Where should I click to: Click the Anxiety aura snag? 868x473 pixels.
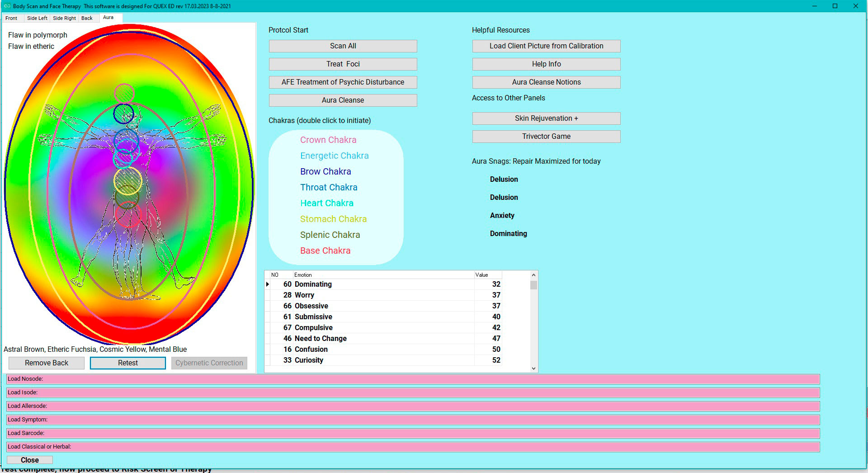502,216
